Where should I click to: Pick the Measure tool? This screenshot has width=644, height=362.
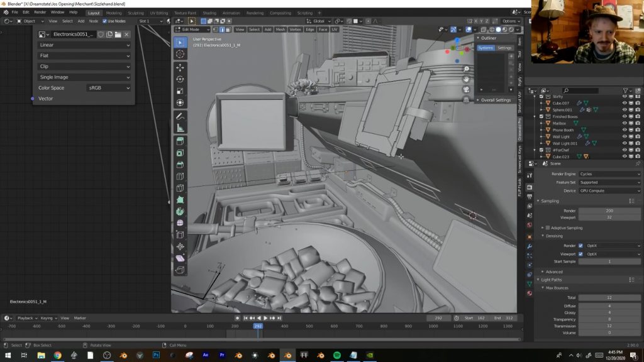(180, 128)
